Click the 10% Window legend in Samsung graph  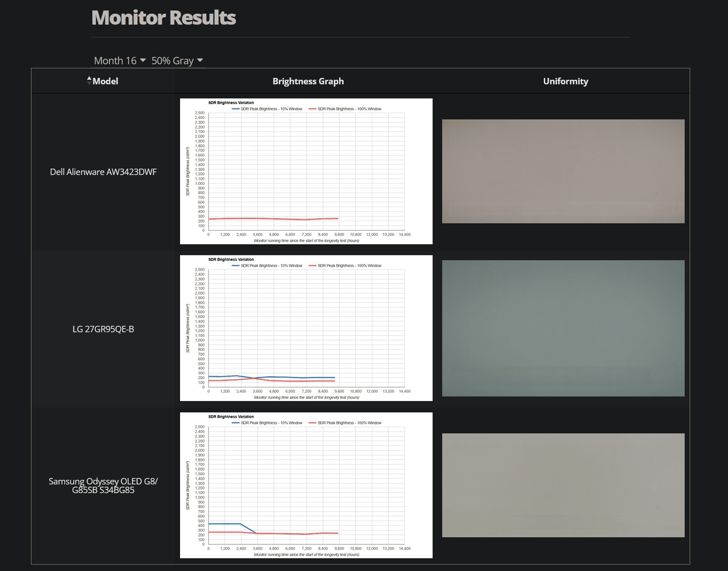pyautogui.click(x=267, y=423)
